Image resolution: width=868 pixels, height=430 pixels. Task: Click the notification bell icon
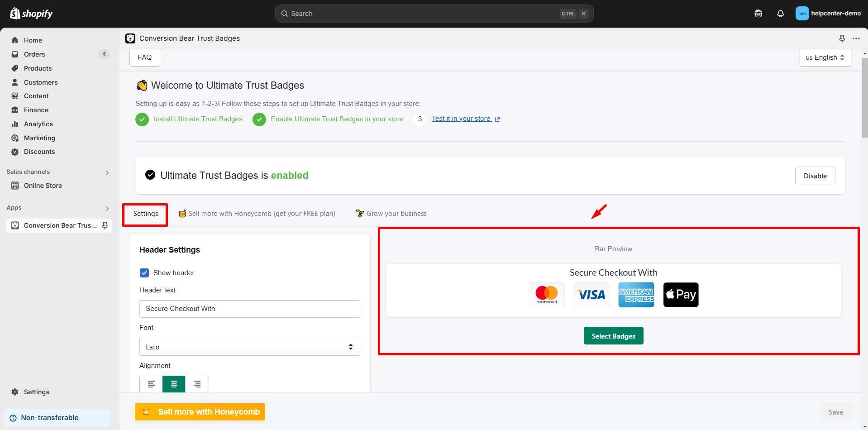pos(780,13)
